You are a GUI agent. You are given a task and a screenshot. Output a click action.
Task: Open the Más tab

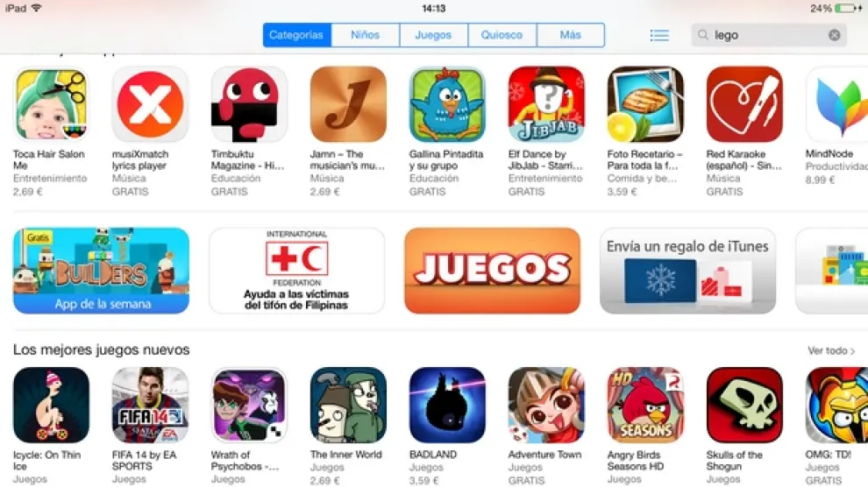coord(571,35)
